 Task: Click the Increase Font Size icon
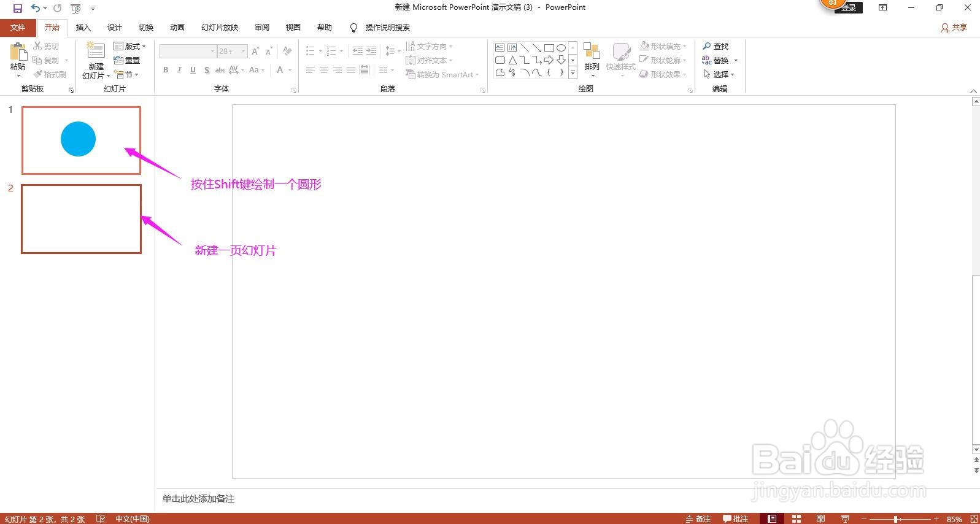point(255,52)
